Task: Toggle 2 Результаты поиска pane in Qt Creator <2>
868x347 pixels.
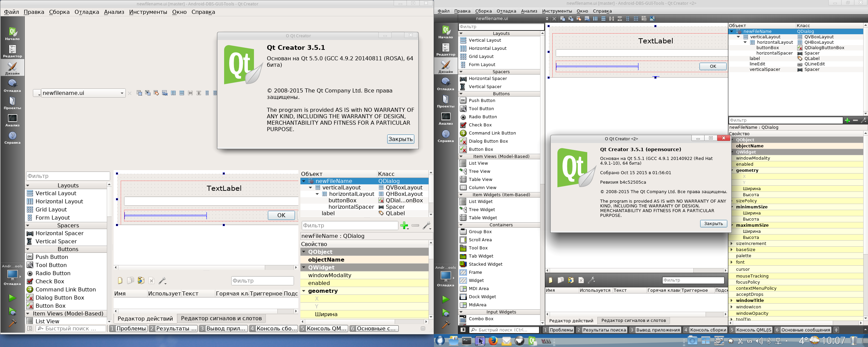Action: 602,330
